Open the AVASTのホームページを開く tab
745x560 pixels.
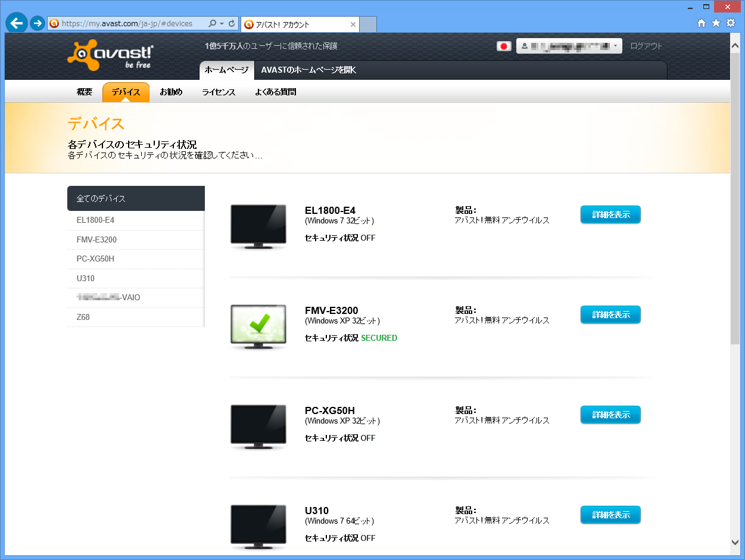[308, 70]
